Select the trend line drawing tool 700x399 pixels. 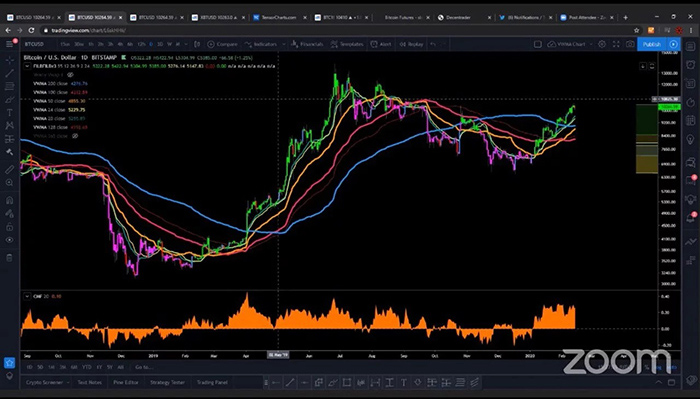[9, 73]
